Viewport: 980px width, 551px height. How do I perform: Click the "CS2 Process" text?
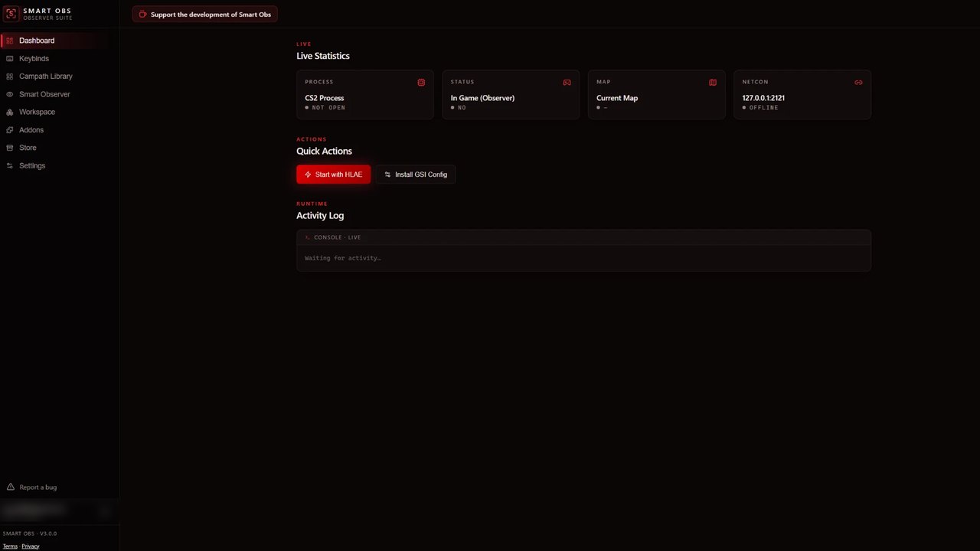tap(325, 98)
